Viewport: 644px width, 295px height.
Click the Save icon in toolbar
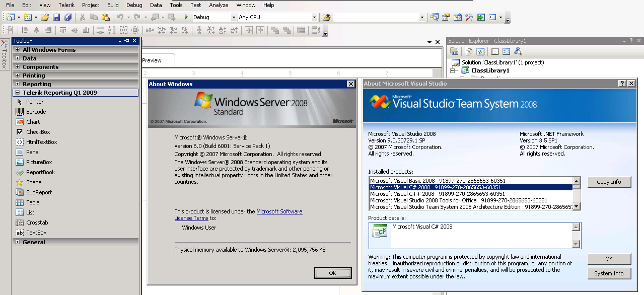coord(56,17)
